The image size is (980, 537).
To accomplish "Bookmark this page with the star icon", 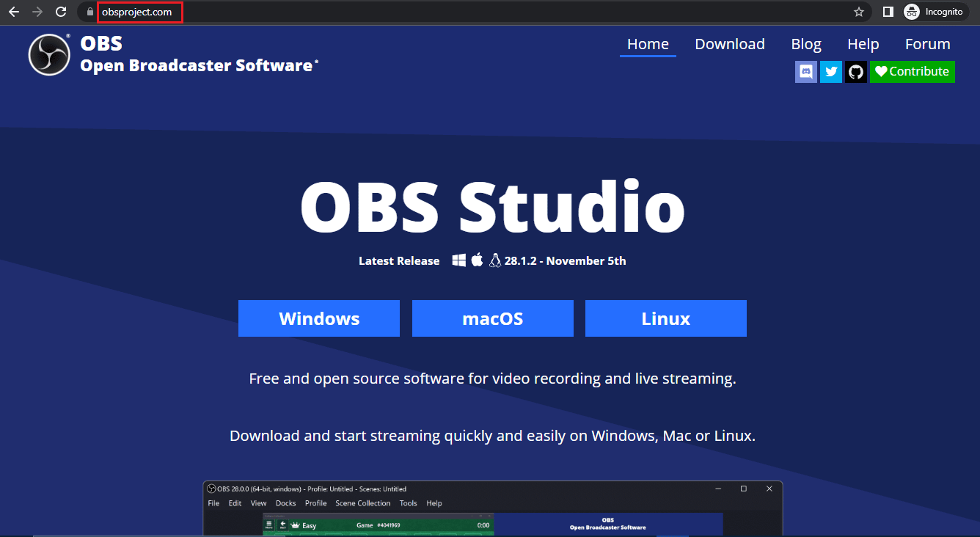I will (859, 12).
